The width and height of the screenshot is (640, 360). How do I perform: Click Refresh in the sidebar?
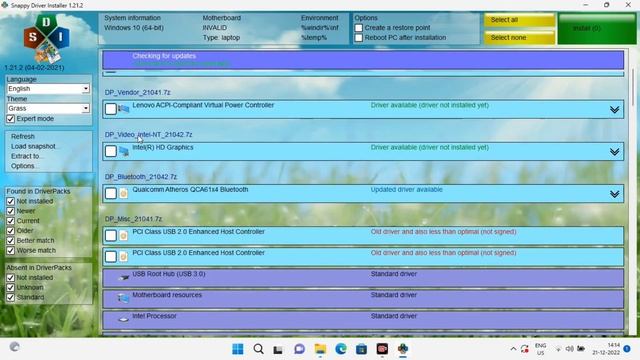(23, 136)
